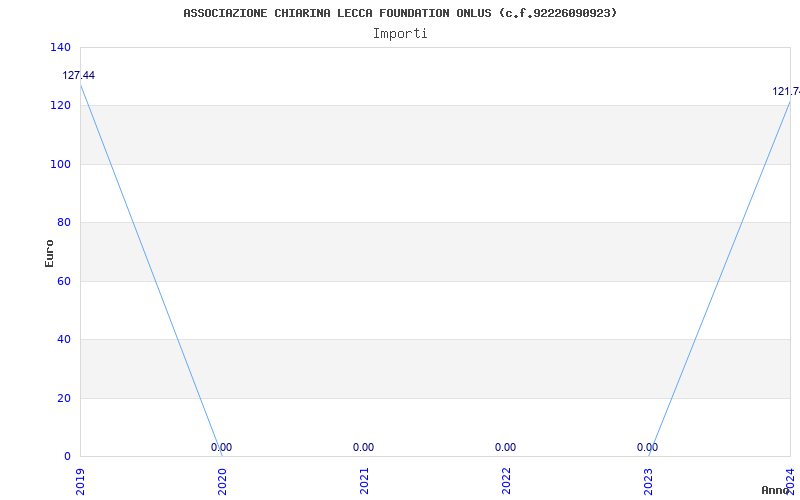Click the 2024 x-axis tick label
Image resolution: width=800 pixels, height=500 pixels.
pos(790,482)
